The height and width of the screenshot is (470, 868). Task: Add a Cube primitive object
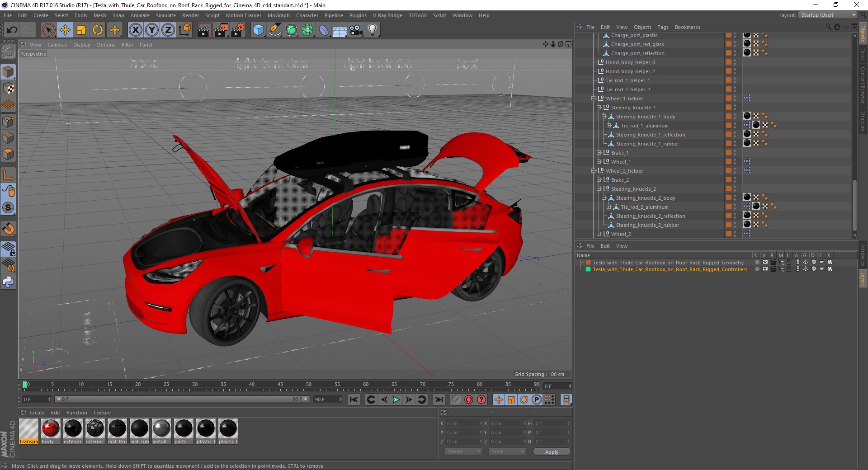[x=258, y=30]
